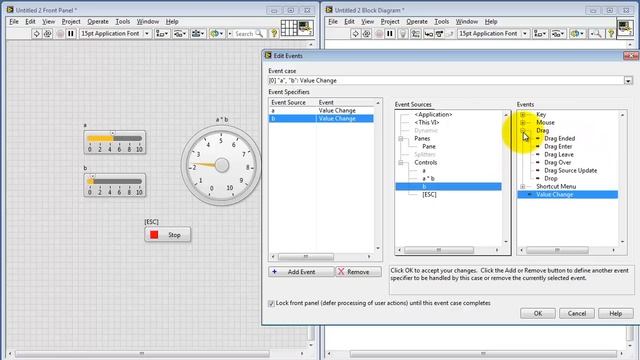
Task: Click Run arrow in Block Diagram toolbar
Action: [x=356, y=33]
